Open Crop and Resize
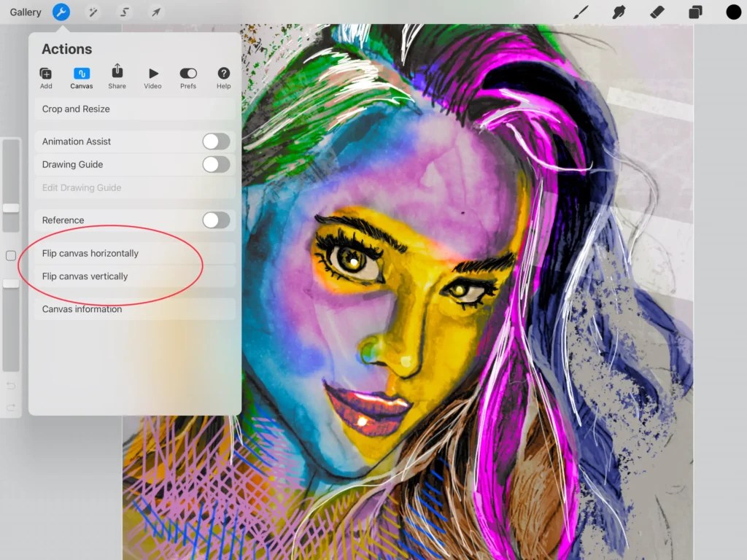This screenshot has height=560, width=747. pyautogui.click(x=74, y=109)
